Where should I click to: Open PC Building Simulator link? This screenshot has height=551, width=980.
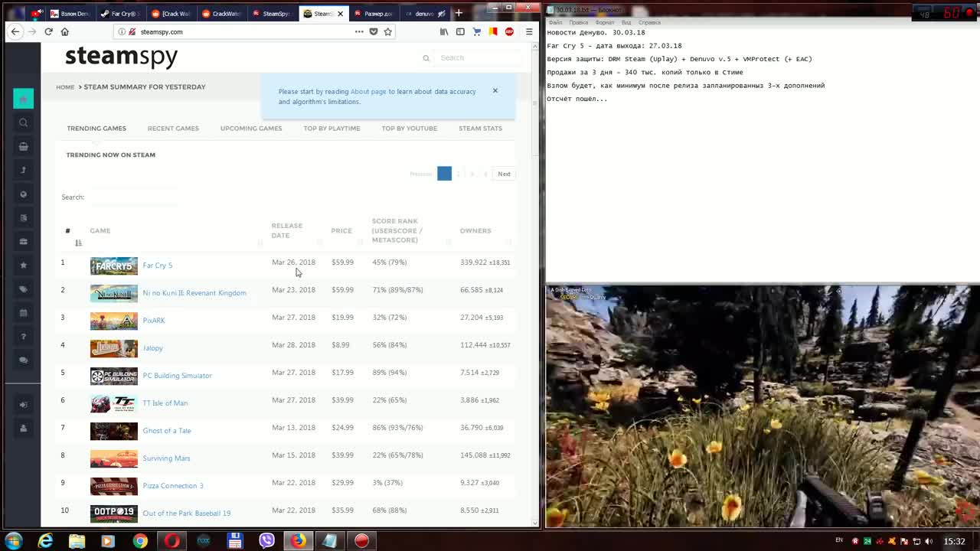point(177,376)
